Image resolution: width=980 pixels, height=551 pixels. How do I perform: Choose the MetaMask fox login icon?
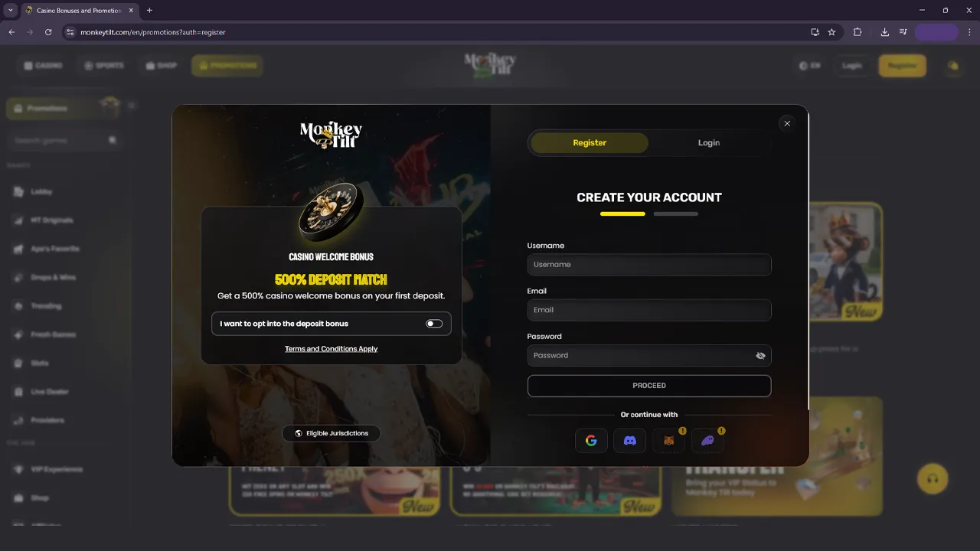pos(668,440)
